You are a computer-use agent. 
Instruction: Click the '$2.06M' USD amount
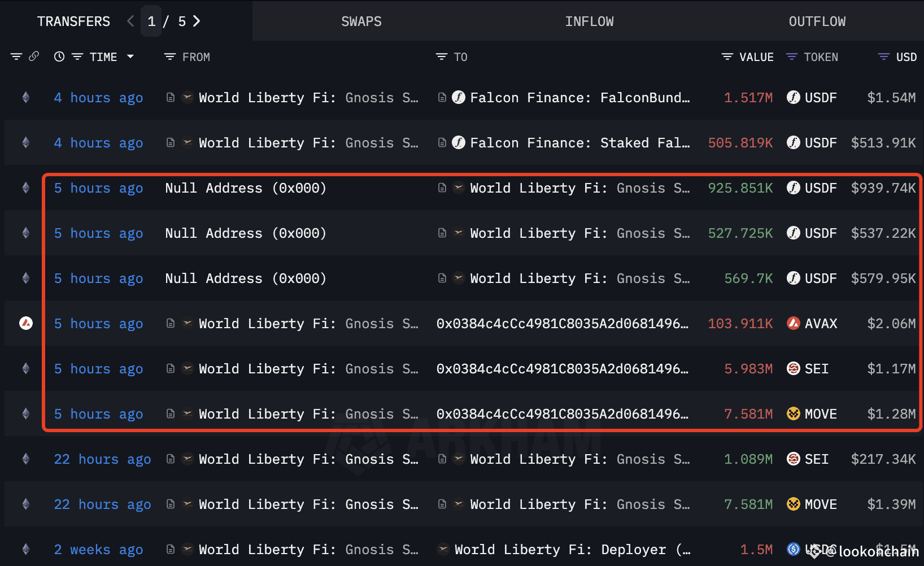point(891,324)
